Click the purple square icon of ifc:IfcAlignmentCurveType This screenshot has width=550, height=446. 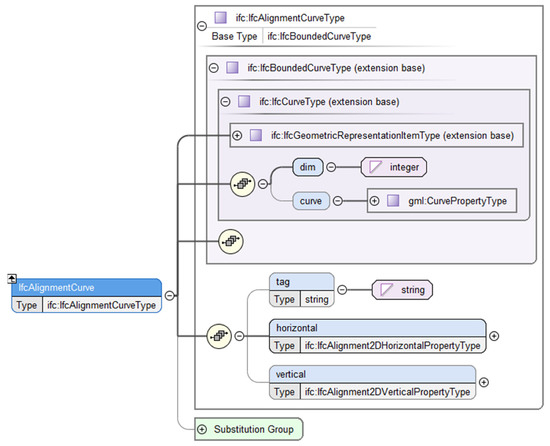(220, 17)
